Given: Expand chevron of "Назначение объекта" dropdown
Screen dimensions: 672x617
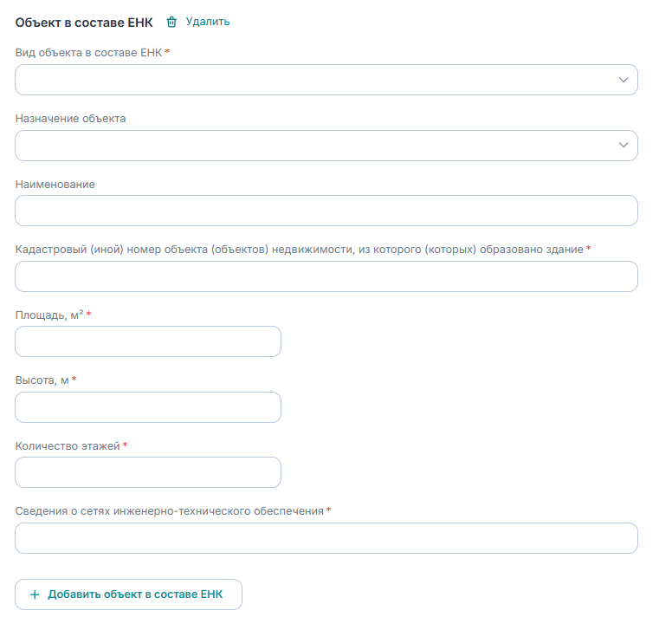Looking at the screenshot, I should [x=624, y=146].
